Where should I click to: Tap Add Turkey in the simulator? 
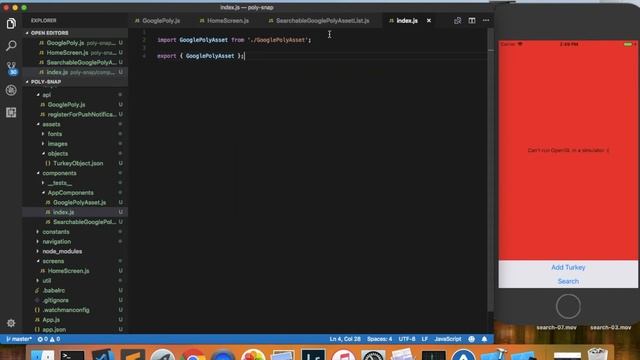568,267
